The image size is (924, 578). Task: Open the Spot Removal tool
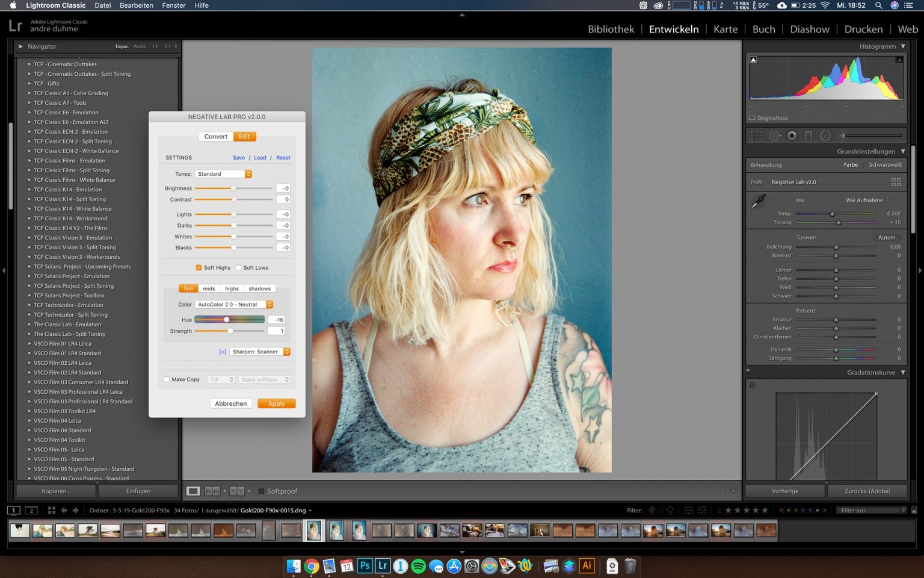[x=774, y=135]
